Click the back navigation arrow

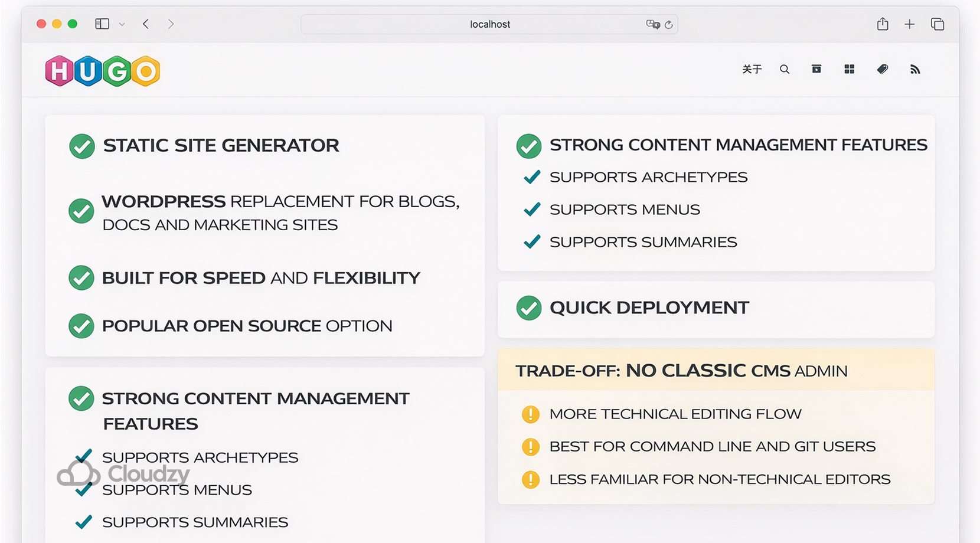pos(145,24)
